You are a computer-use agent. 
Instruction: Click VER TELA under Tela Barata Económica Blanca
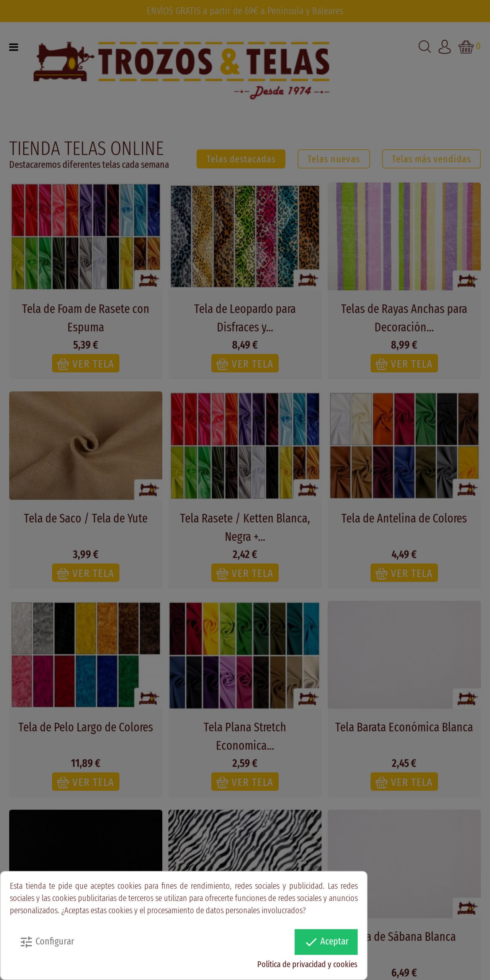tap(404, 782)
